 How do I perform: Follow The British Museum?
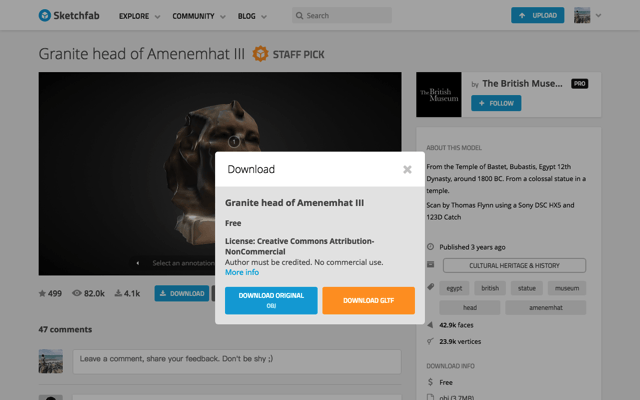pyautogui.click(x=496, y=103)
